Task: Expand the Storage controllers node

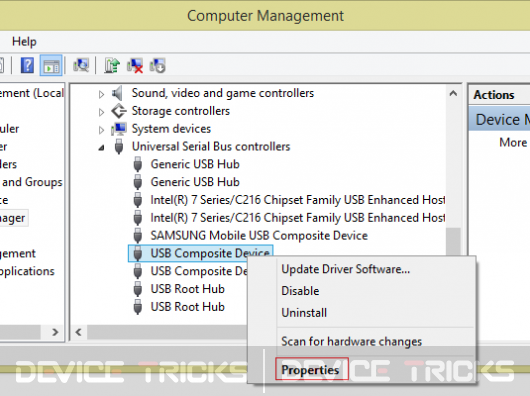Action: point(101,112)
